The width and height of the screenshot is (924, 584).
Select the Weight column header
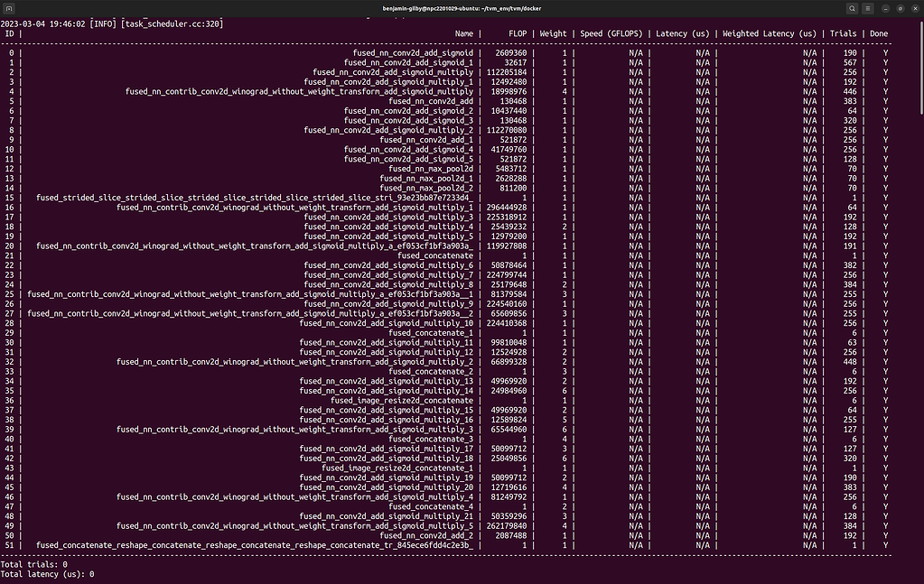click(x=552, y=33)
